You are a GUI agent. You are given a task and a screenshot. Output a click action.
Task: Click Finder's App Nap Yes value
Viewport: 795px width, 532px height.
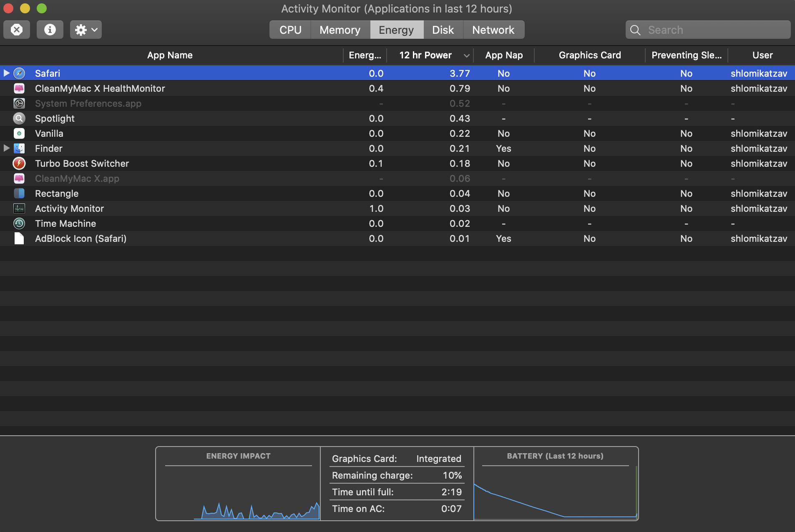503,148
